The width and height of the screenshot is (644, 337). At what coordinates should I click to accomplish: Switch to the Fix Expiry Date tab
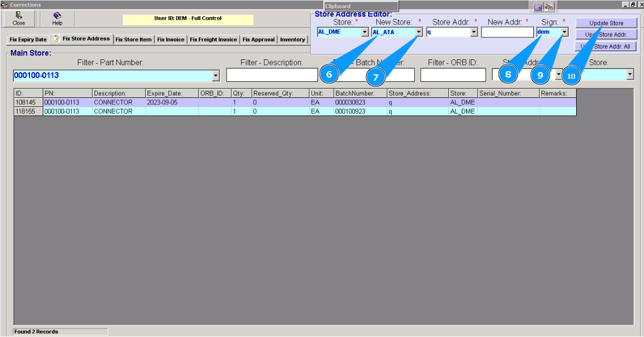click(x=28, y=40)
